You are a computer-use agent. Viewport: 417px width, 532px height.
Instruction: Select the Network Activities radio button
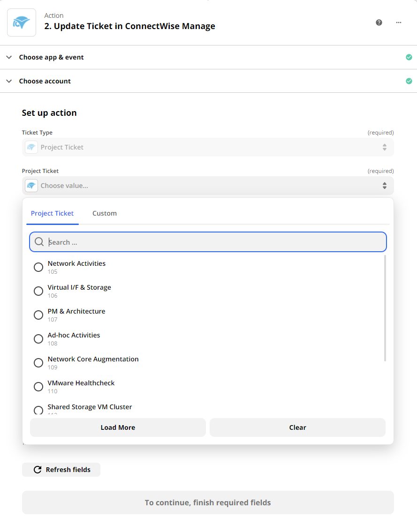pyautogui.click(x=38, y=267)
